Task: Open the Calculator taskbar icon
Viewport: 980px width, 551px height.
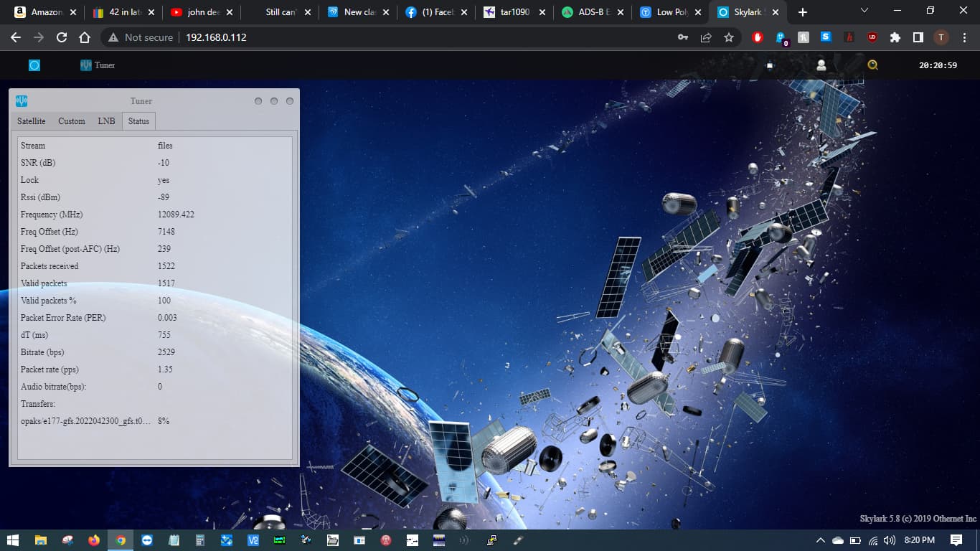Action: 200,540
